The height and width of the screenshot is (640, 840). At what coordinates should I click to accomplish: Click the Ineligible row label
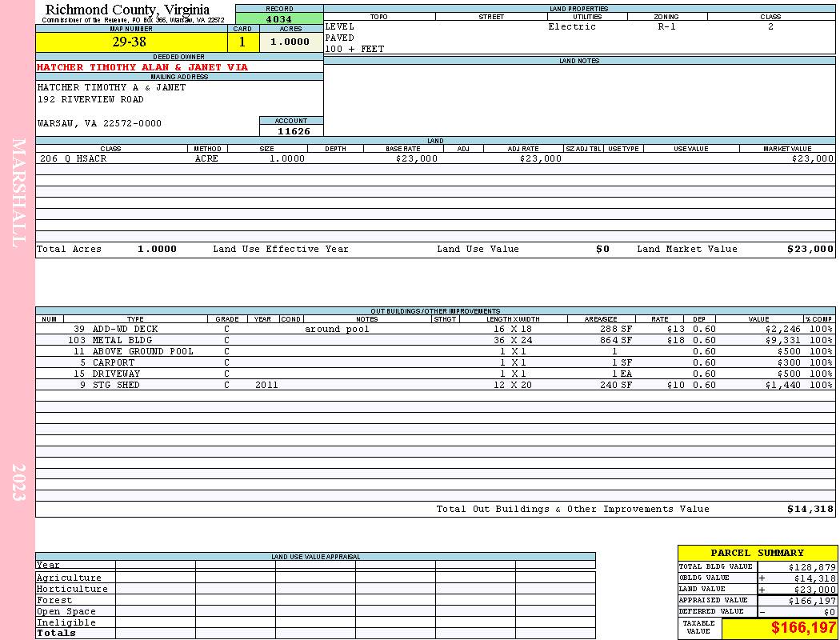click(66, 623)
